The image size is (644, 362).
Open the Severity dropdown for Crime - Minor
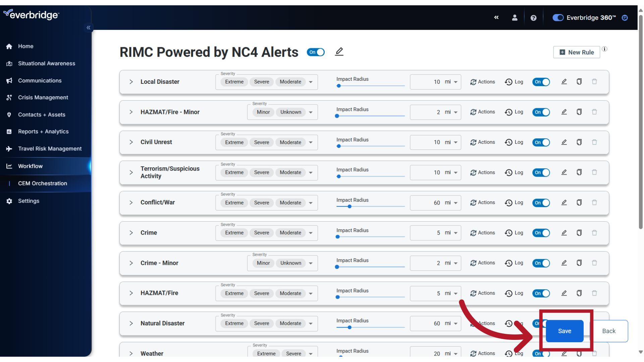tap(310, 263)
